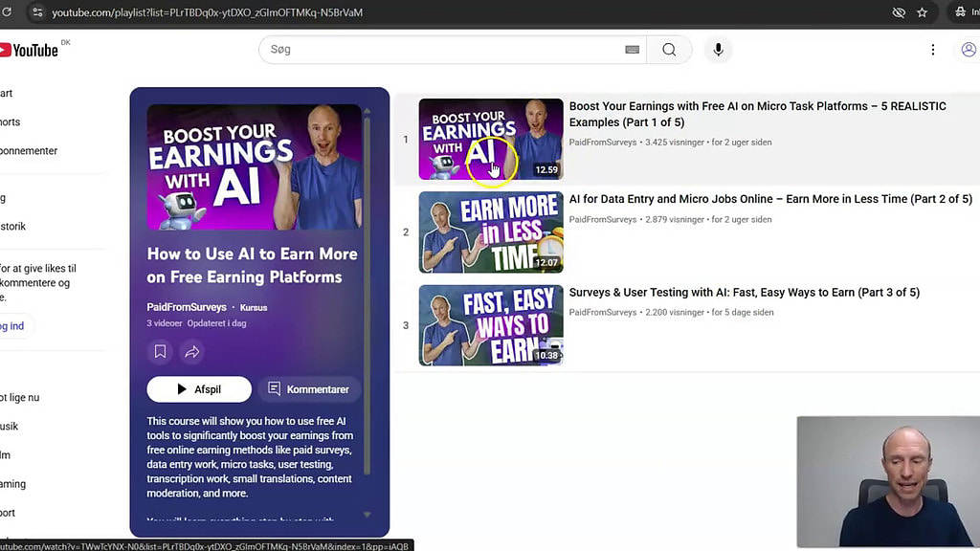Click playlist title 'How to Use AI to Earn More'
Screen dimensions: 980x551
[252, 266]
